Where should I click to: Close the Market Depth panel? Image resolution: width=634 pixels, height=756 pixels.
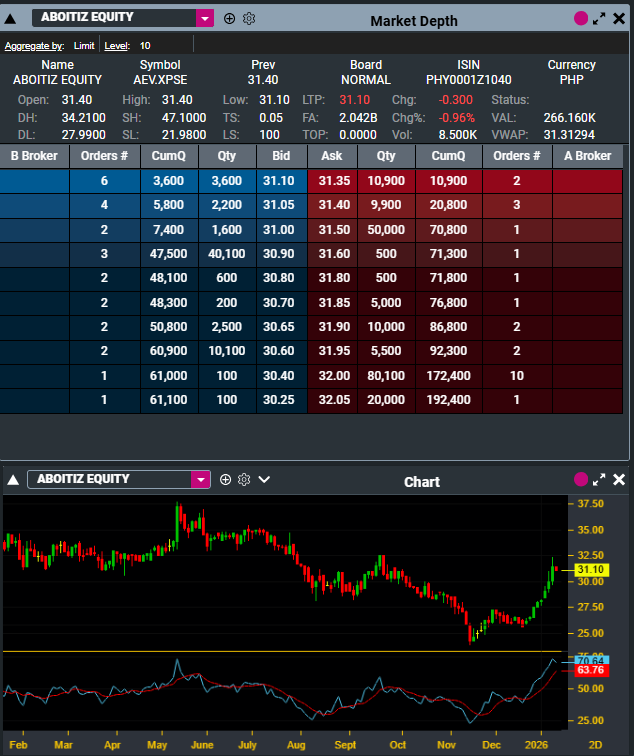pyautogui.click(x=619, y=19)
